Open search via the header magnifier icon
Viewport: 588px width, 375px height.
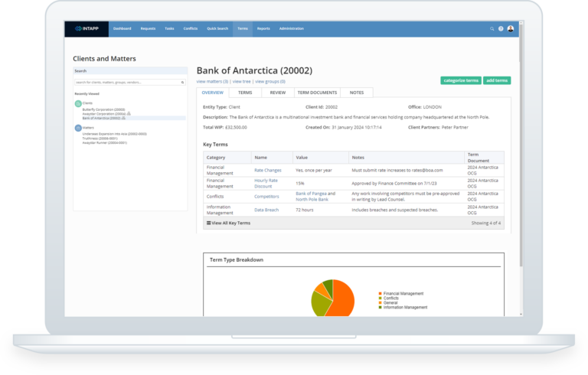(x=492, y=28)
